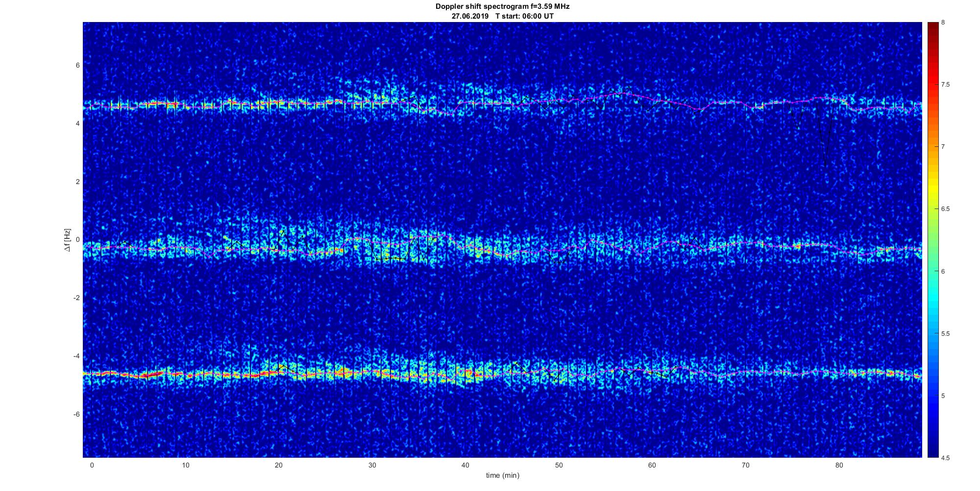Click x-axis tick label '20'
The image size is (980, 491).
coord(279,465)
